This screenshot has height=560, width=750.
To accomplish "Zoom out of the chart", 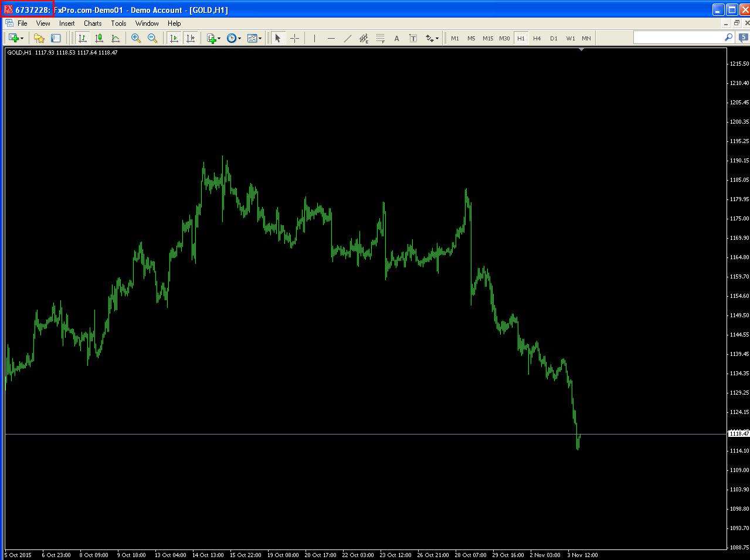I will [x=152, y=38].
